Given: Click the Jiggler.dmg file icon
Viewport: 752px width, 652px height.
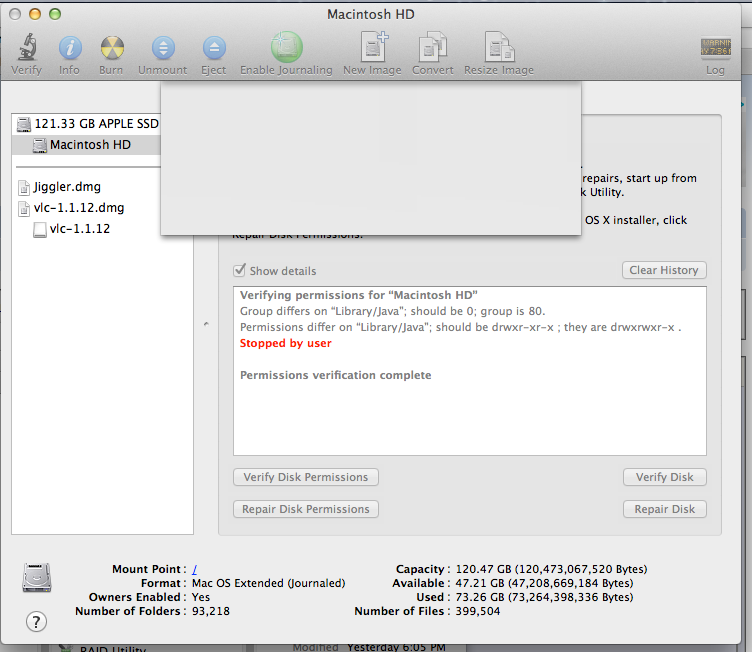Looking at the screenshot, I should click(24, 188).
